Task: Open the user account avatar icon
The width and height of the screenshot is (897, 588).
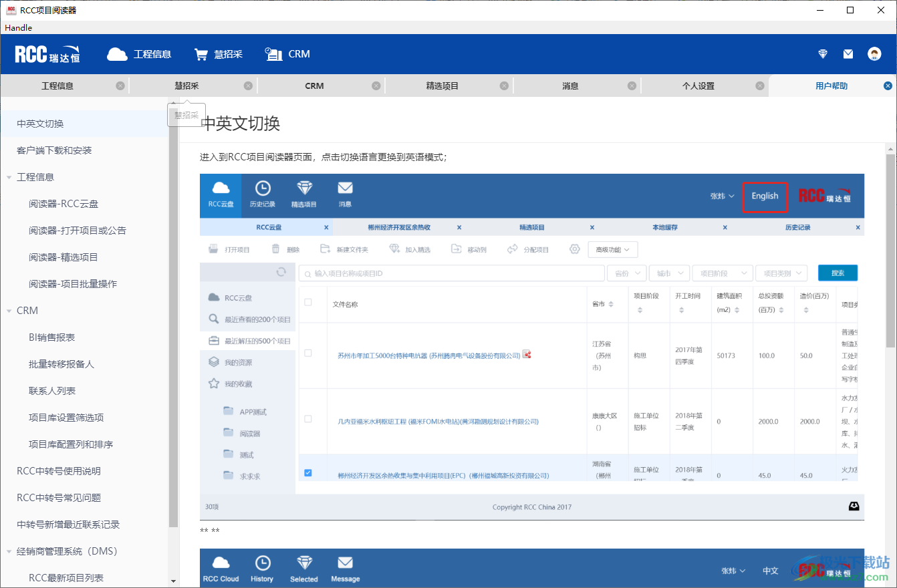Action: pyautogui.click(x=876, y=54)
